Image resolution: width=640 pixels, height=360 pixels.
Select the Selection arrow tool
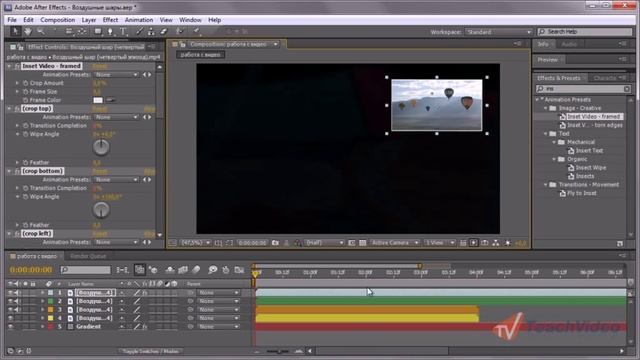click(15, 31)
